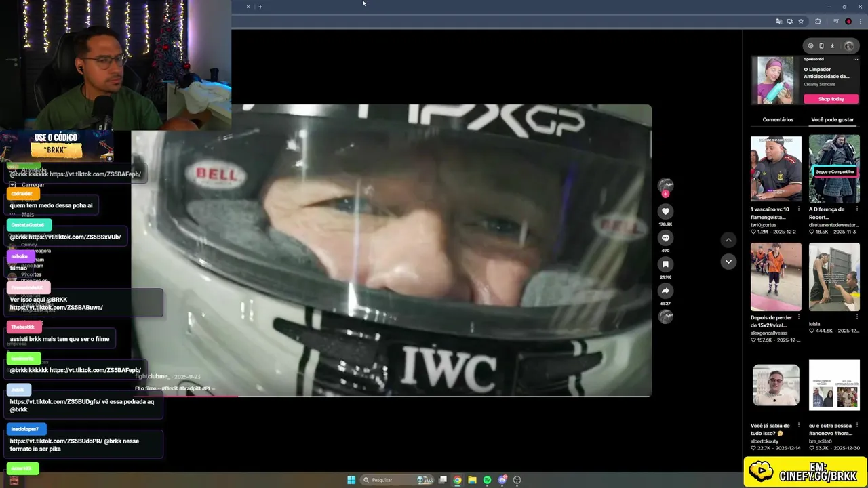Click the '444.6K' like count under leisla
868x488 pixels.
tap(824, 331)
